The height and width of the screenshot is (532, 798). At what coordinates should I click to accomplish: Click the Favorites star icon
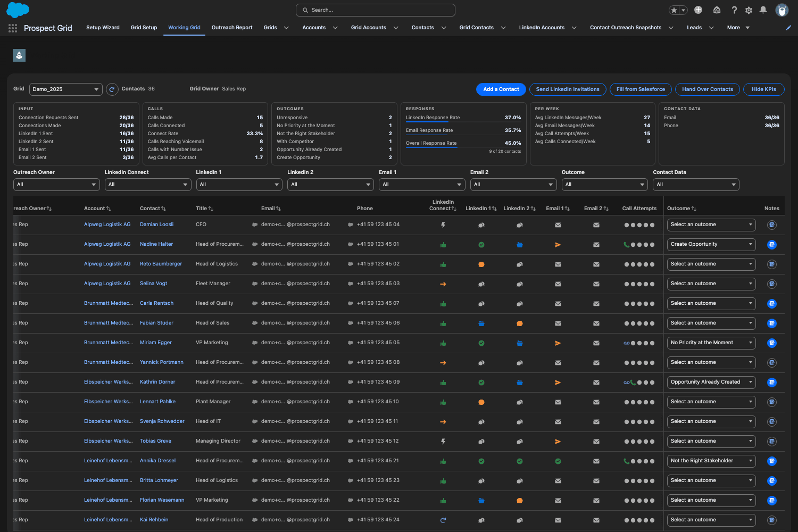[674, 10]
